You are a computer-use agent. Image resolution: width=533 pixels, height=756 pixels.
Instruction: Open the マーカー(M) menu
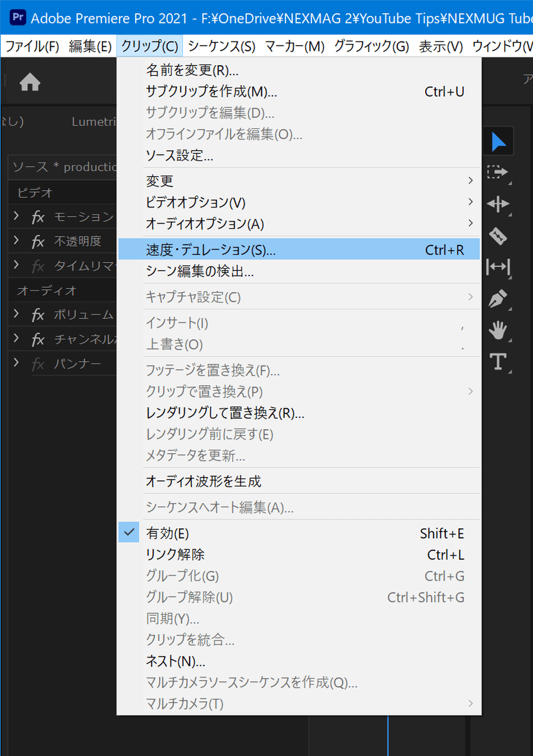pos(295,46)
